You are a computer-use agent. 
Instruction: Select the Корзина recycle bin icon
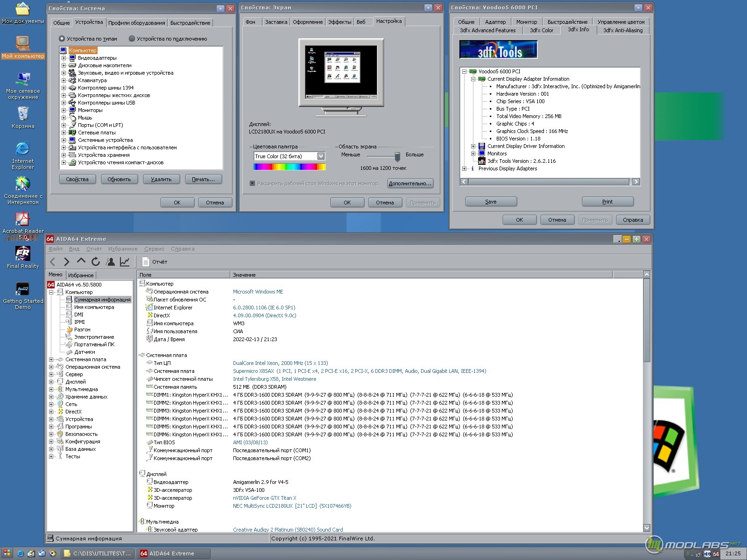coord(23,118)
